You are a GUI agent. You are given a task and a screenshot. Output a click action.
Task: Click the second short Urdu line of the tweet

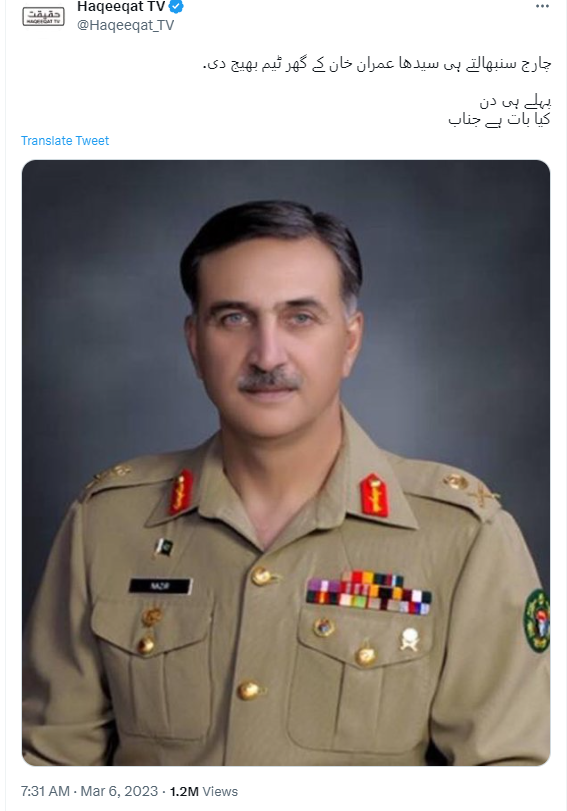[515, 101]
